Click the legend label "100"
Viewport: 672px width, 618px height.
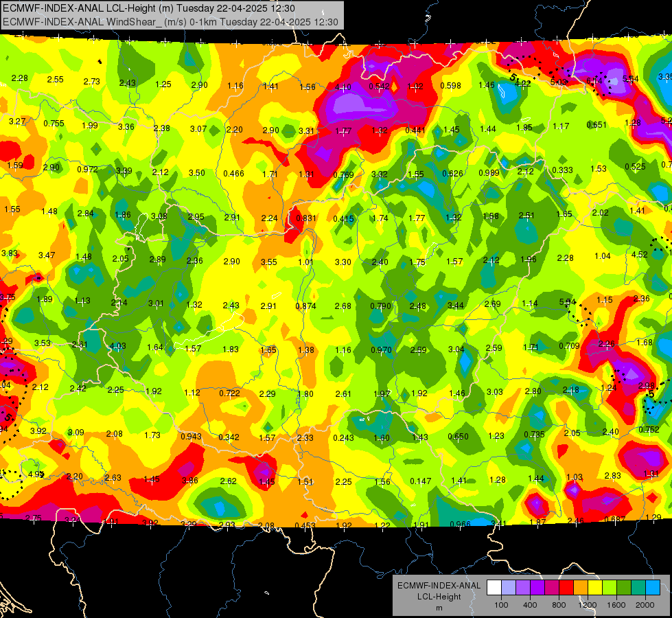[501, 605]
